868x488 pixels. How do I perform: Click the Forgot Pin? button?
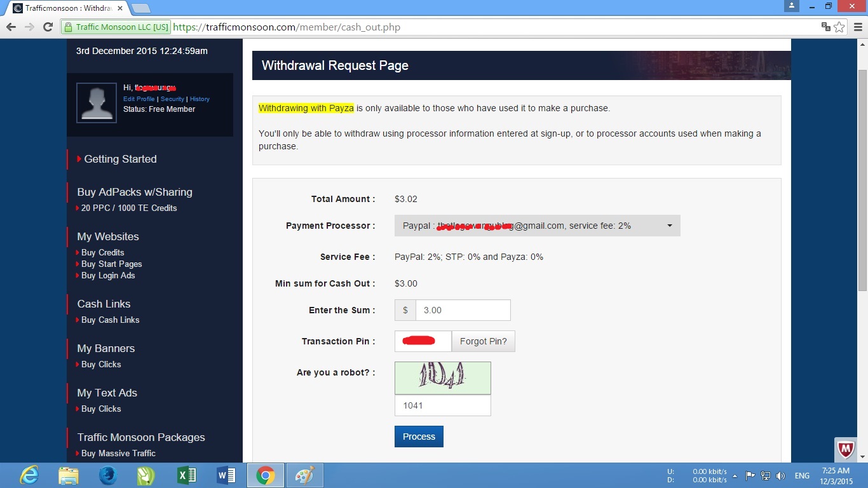[x=483, y=341]
